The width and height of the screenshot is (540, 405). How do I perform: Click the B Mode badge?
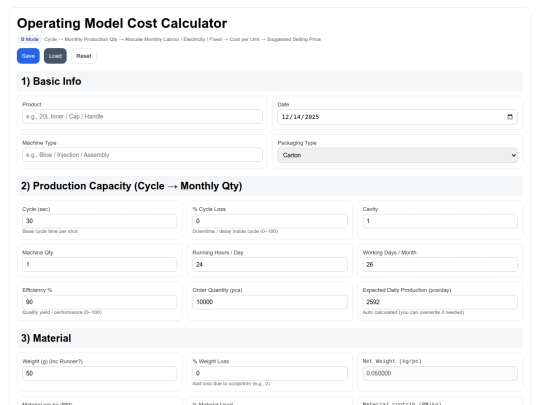click(30, 39)
